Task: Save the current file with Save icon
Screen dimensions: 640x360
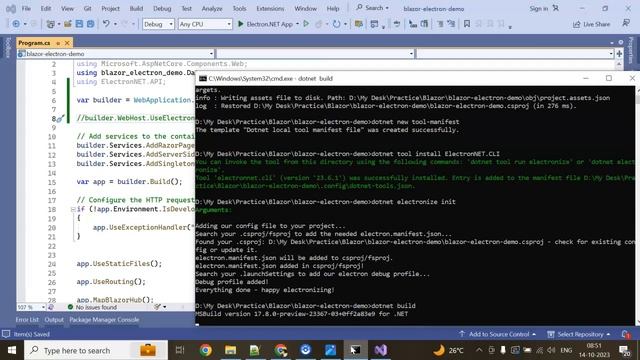Action: [x=79, y=24]
